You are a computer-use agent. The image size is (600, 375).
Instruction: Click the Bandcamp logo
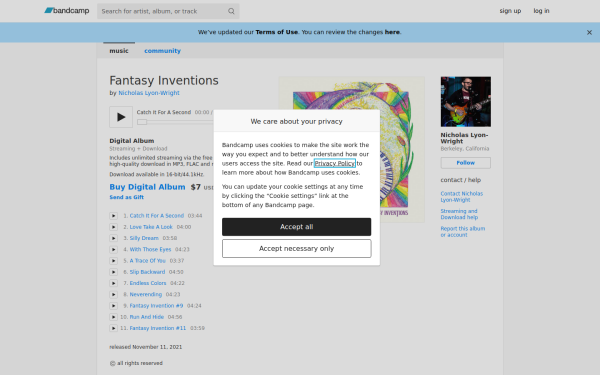click(x=67, y=11)
